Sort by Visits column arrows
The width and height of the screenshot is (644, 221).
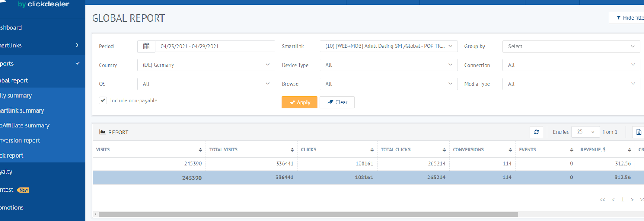(x=200, y=150)
